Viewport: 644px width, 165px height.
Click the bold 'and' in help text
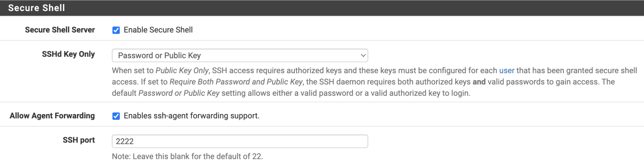pyautogui.click(x=479, y=82)
